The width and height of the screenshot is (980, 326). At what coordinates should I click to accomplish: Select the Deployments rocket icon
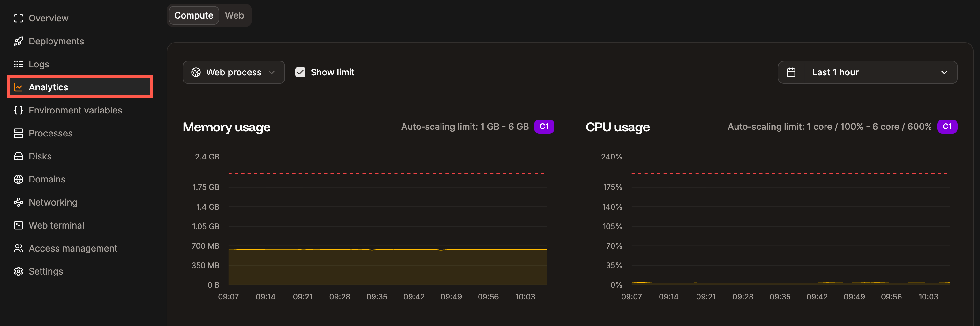click(x=18, y=41)
